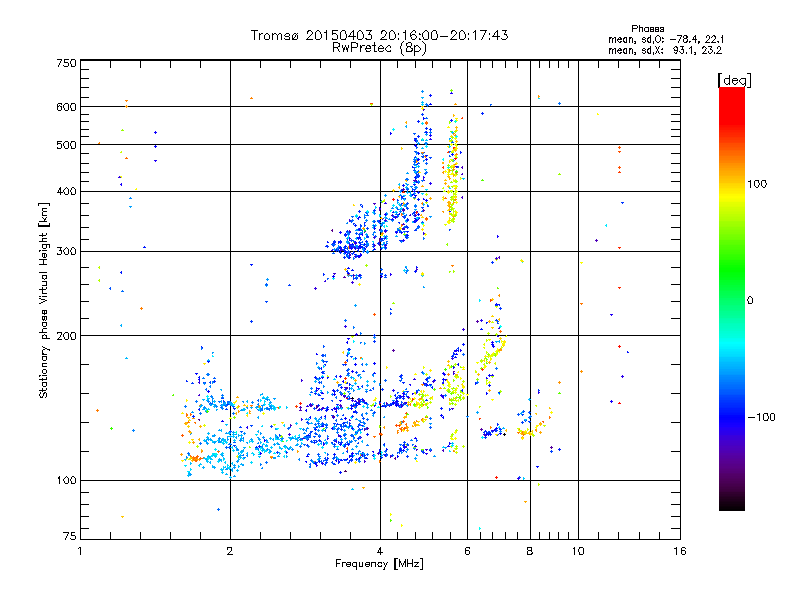Click the y-axis '400' tick label
Image resolution: width=800 pixels, height=600 pixels.
pyautogui.click(x=66, y=192)
